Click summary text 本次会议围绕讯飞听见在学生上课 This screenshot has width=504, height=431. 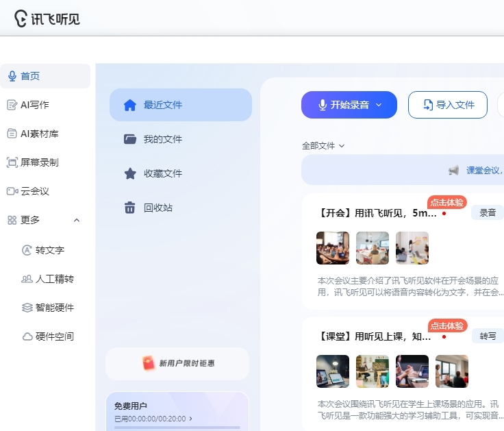pyautogui.click(x=410, y=410)
